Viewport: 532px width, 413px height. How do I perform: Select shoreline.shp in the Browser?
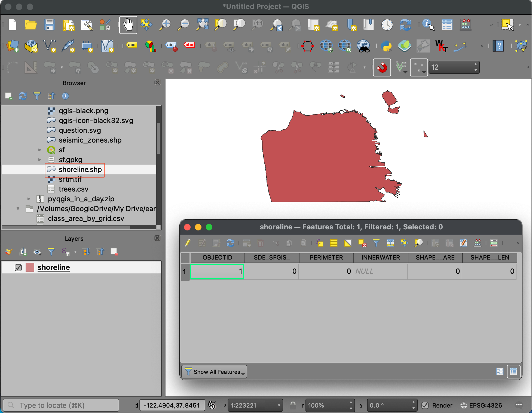tap(80, 169)
